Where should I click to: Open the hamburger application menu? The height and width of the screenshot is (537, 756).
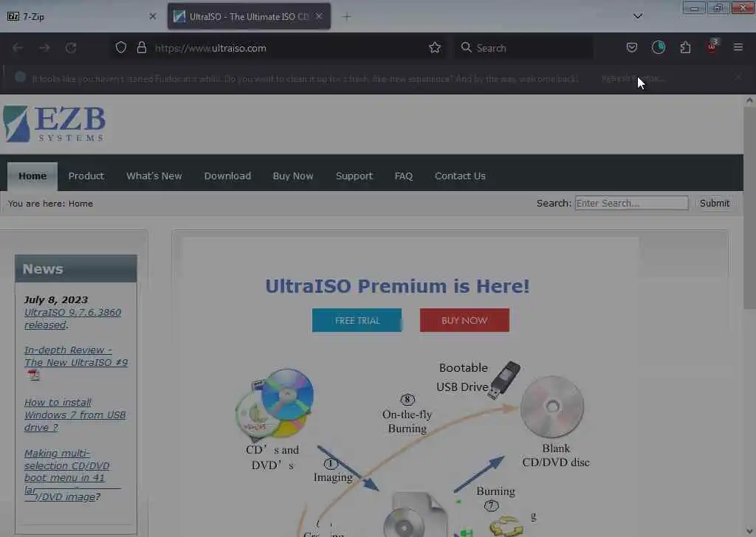pyautogui.click(x=738, y=47)
